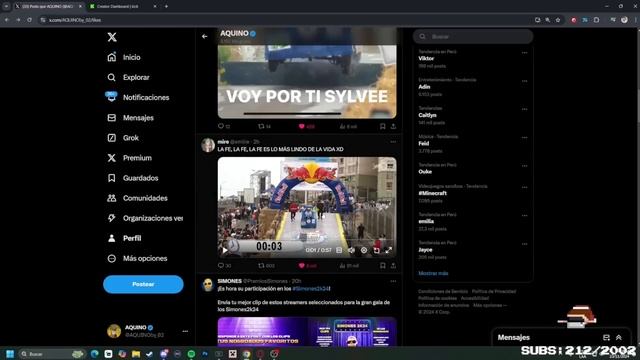
Task: Open Spotify from the taskbar
Action: click(191, 354)
